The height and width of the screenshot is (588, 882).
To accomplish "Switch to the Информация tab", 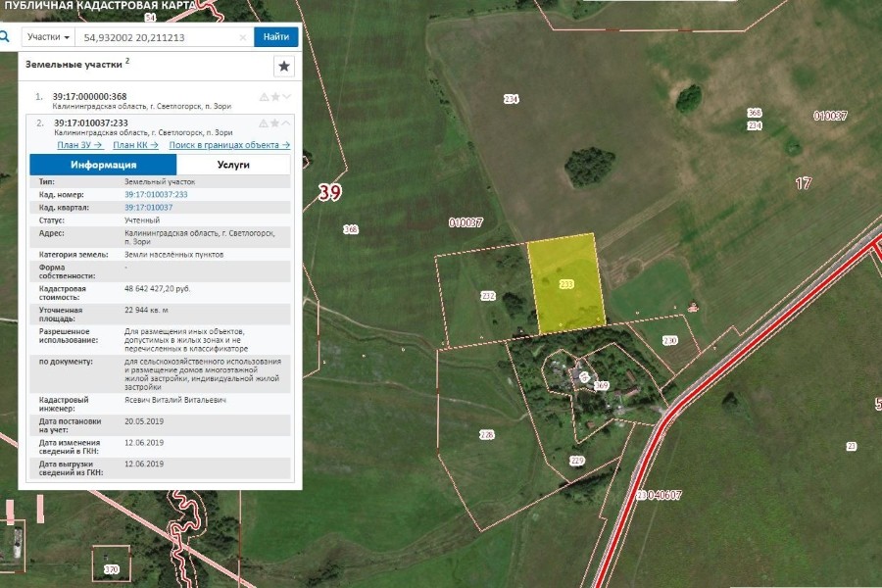I will click(103, 165).
